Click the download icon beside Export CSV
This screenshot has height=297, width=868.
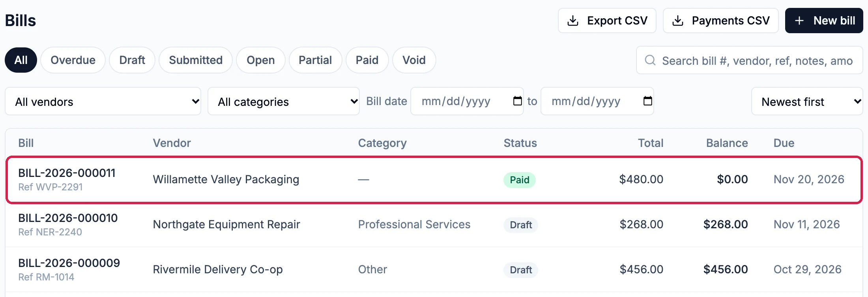[x=573, y=21]
